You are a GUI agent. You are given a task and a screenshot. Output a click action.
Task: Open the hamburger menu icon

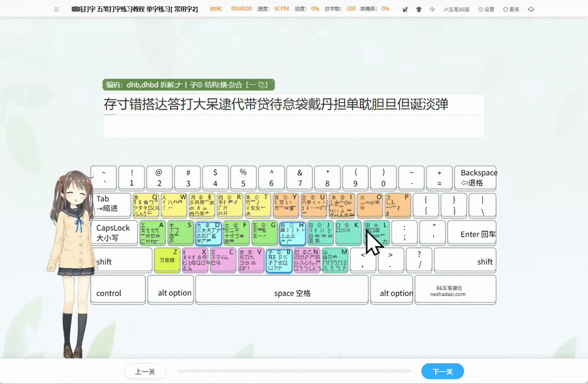56,9
